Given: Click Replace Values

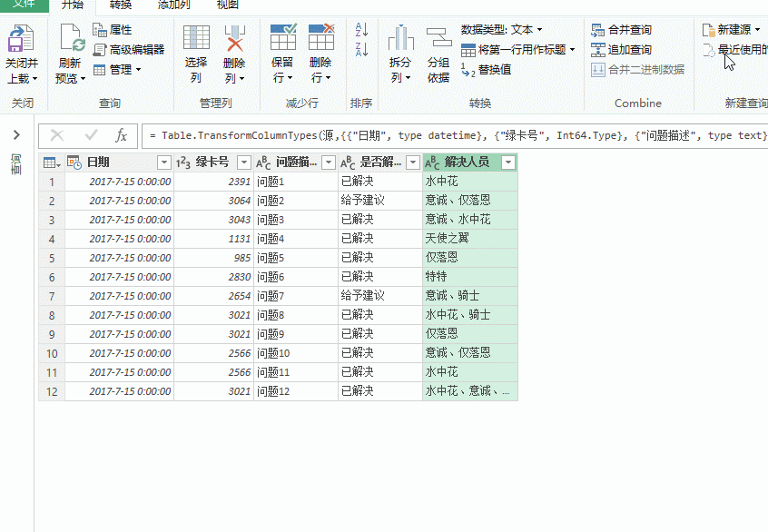Looking at the screenshot, I should tap(487, 70).
